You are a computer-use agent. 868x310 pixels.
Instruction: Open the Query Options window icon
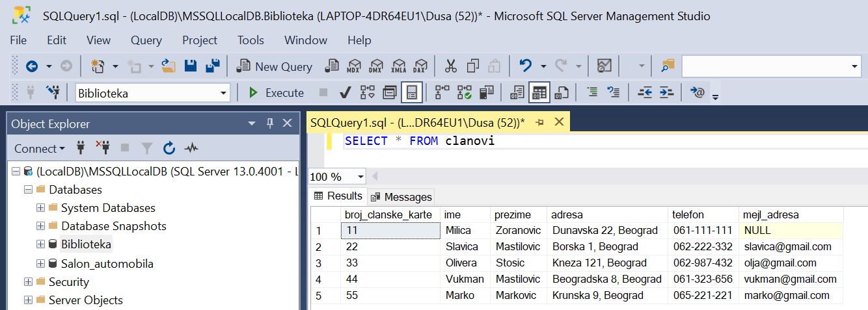389,93
